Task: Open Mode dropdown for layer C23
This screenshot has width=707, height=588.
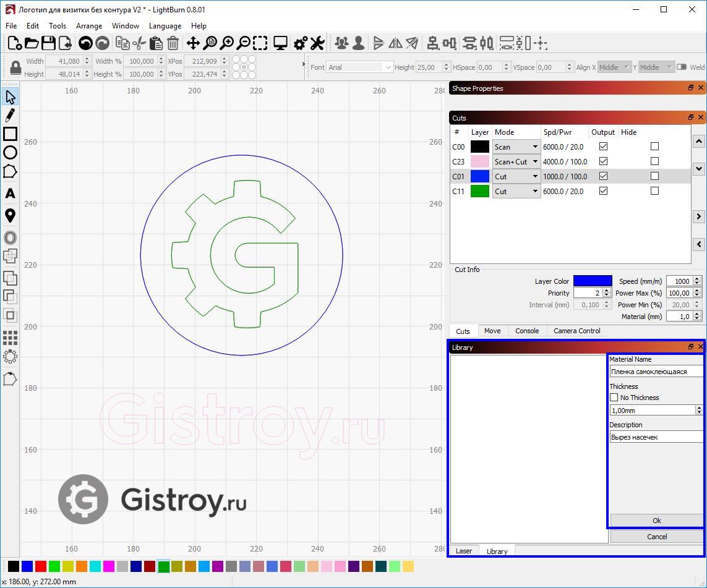Action: (x=516, y=162)
